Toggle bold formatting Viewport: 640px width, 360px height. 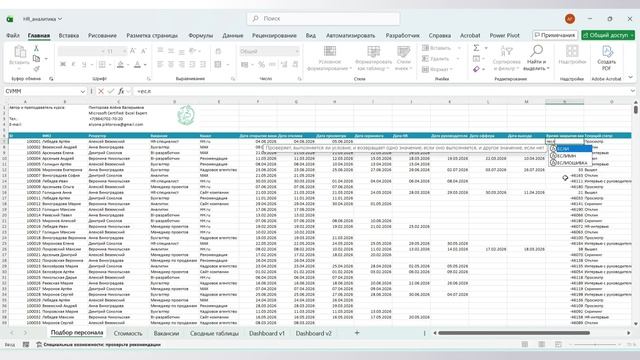(x=63, y=64)
